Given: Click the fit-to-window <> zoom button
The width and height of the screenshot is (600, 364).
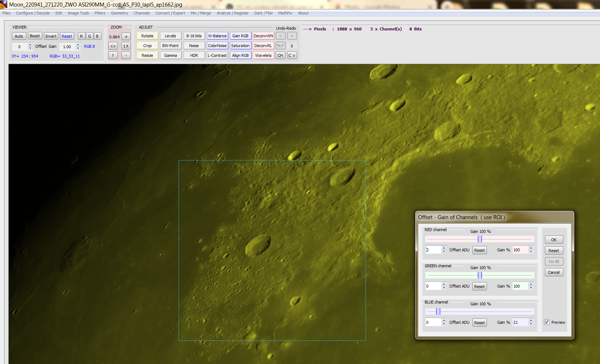Looking at the screenshot, I should coord(113,46).
